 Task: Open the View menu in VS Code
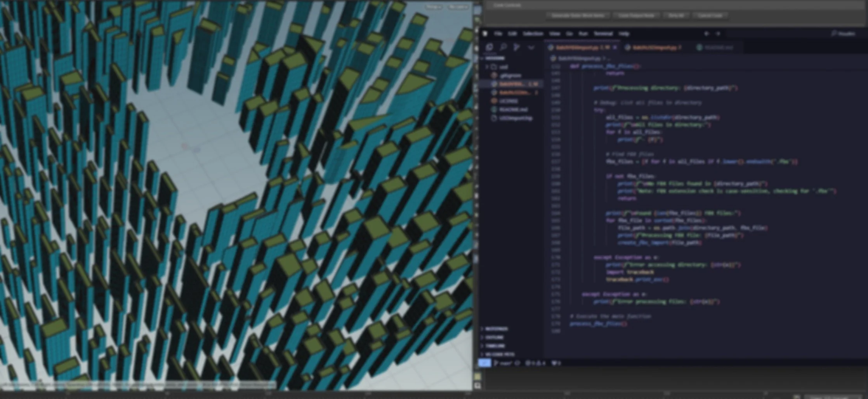tap(555, 34)
